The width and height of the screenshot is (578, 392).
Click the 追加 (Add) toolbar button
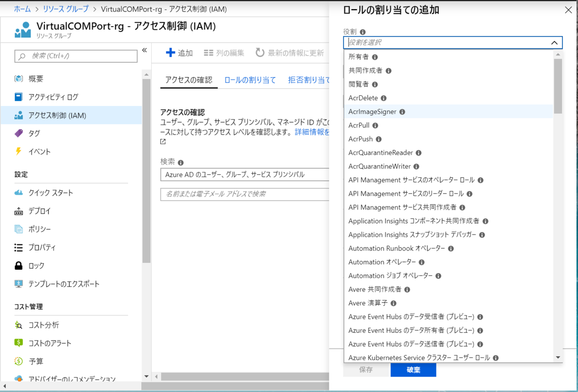[179, 53]
